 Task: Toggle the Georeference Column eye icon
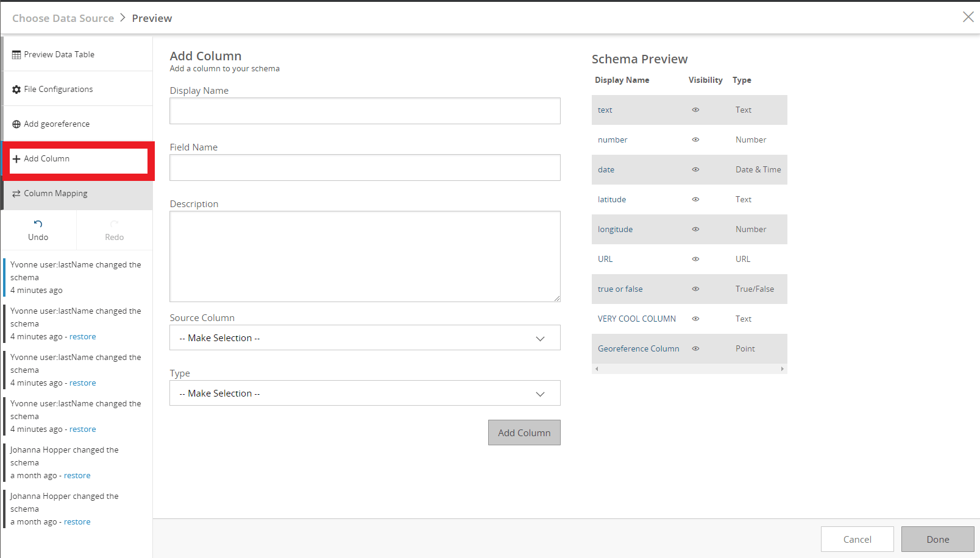pyautogui.click(x=695, y=349)
